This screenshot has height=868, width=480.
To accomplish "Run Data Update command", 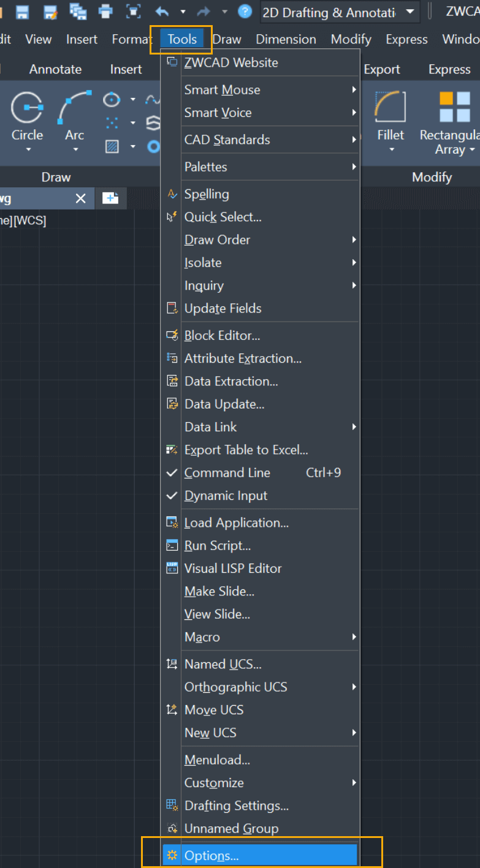I will (260, 404).
